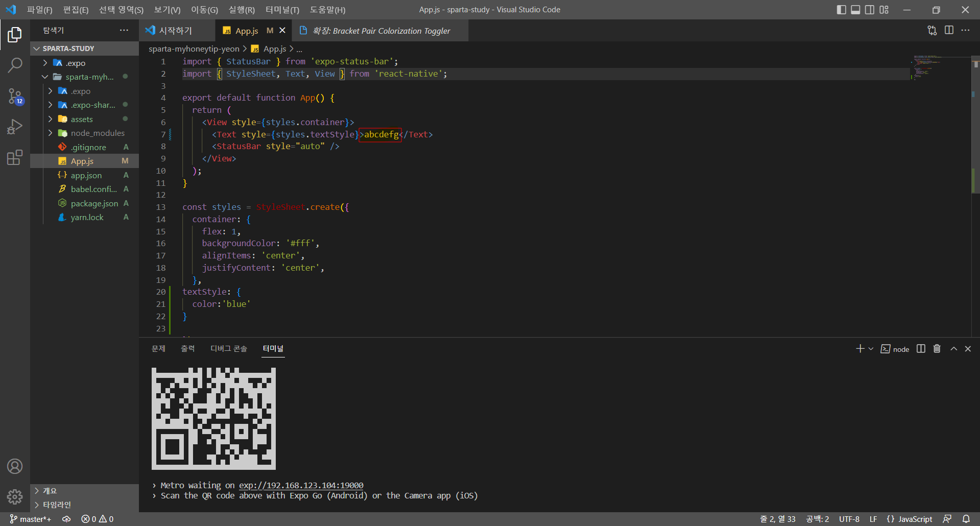This screenshot has width=980, height=526.
Task: Collapse the SPARTA-STUDY root folder
Action: pyautogui.click(x=84, y=49)
